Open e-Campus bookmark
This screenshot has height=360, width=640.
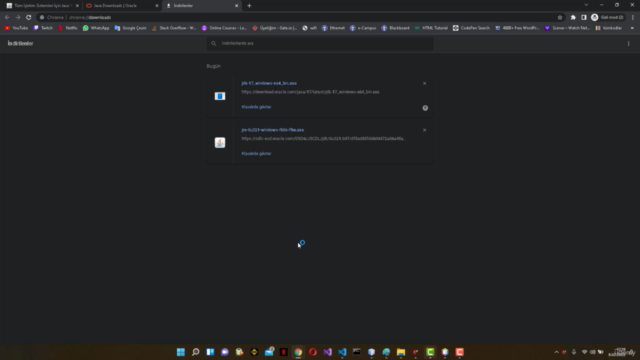click(x=363, y=28)
